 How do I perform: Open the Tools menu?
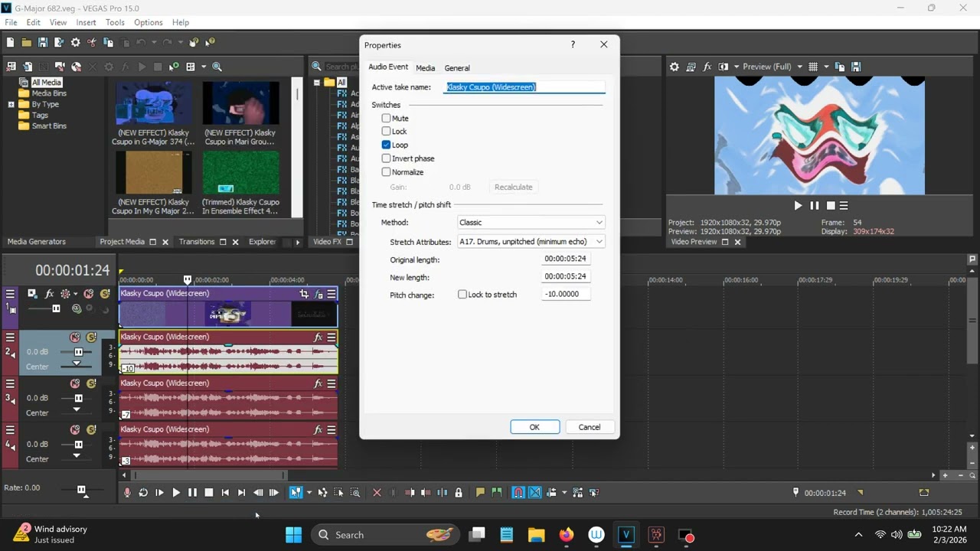(115, 23)
